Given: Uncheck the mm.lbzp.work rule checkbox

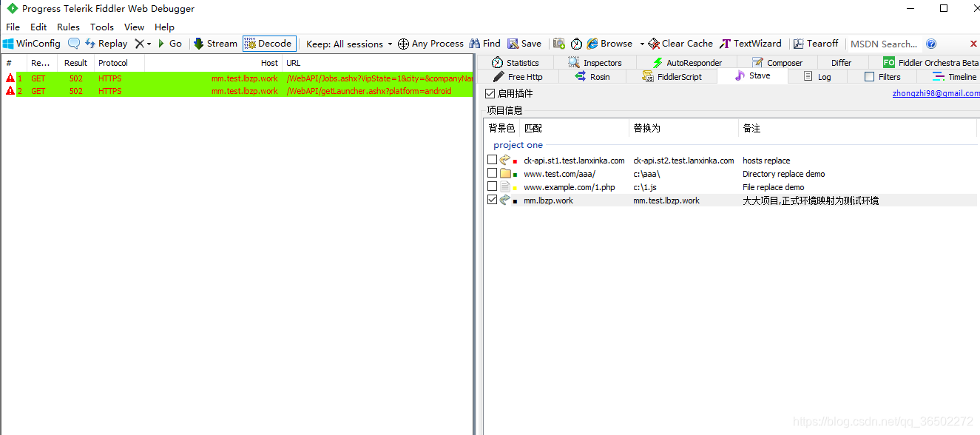Looking at the screenshot, I should (x=493, y=200).
